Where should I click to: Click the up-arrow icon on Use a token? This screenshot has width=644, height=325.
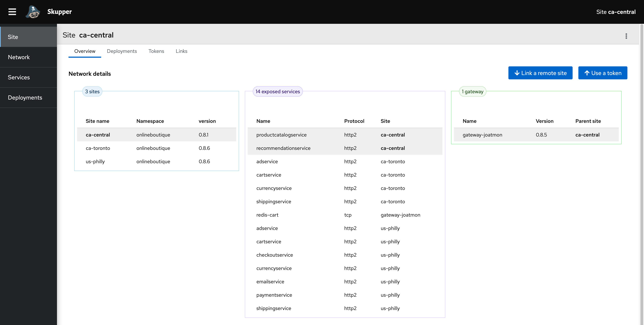587,73
